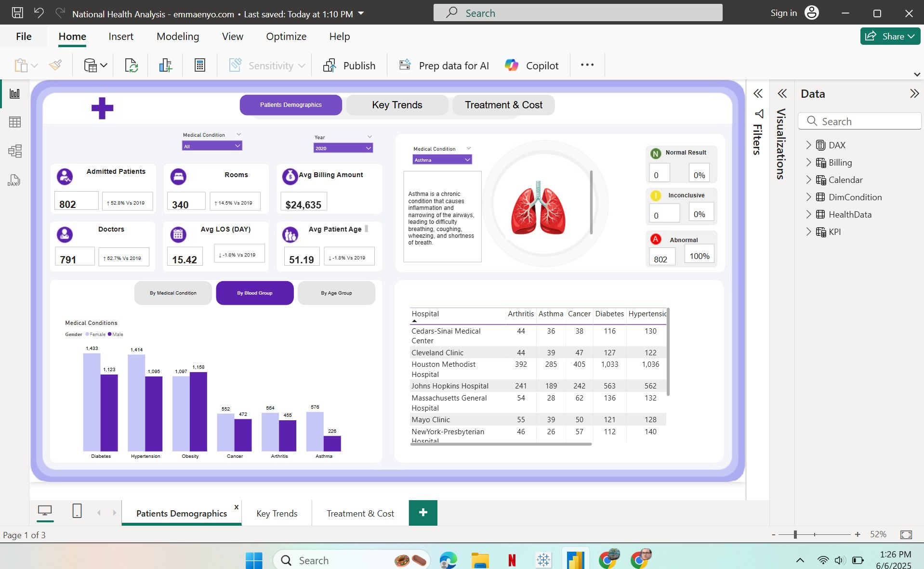Click the Format painter icon

[55, 65]
